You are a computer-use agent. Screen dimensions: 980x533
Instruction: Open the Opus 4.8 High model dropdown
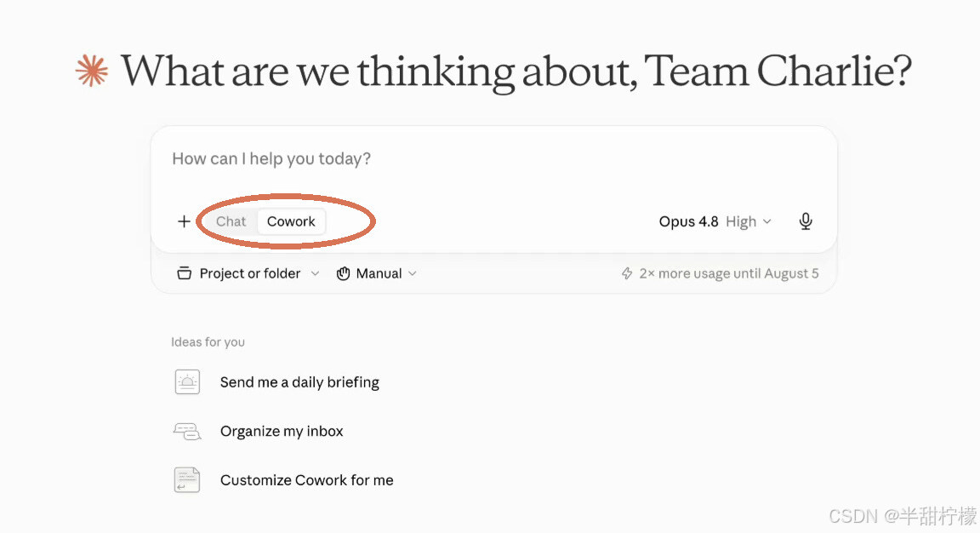pyautogui.click(x=715, y=221)
